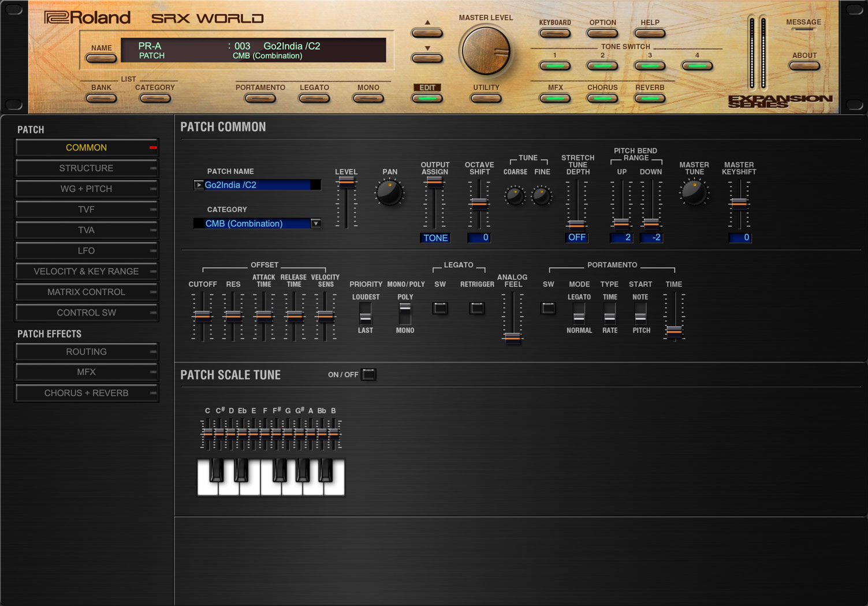The height and width of the screenshot is (606, 868).
Task: Open the LFO tab
Action: [x=87, y=251]
